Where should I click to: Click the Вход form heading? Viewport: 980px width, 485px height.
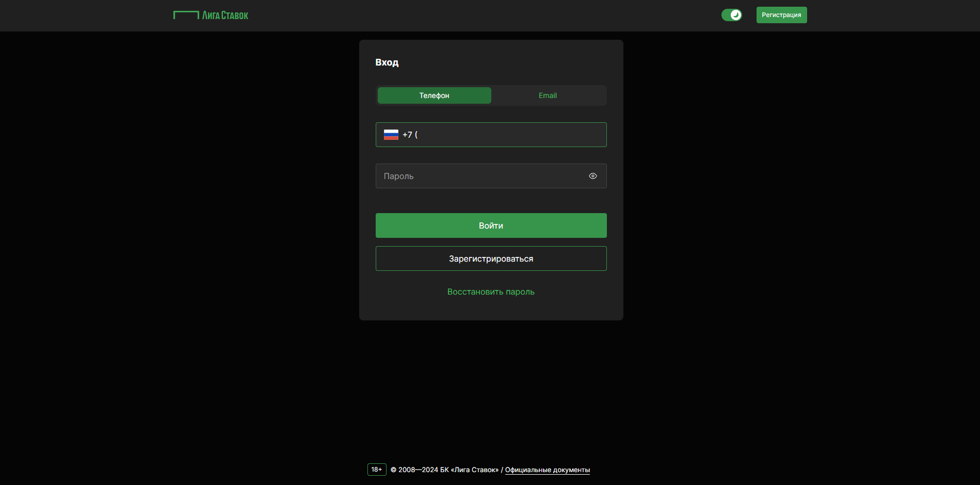click(387, 62)
